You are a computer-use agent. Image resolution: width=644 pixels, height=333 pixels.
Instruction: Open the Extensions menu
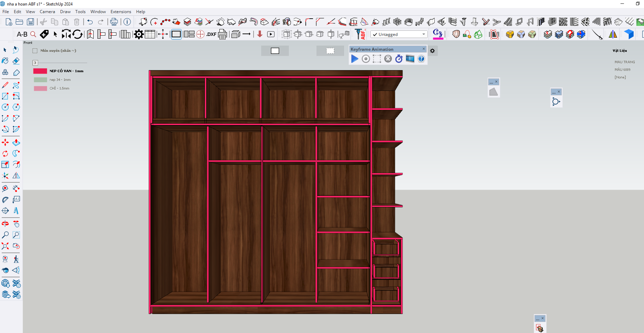click(x=121, y=12)
